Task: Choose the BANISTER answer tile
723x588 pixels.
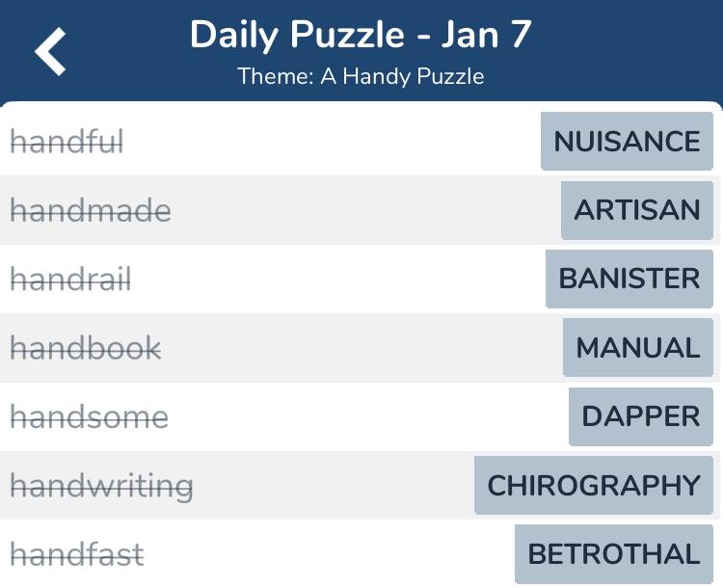Action: click(x=629, y=279)
